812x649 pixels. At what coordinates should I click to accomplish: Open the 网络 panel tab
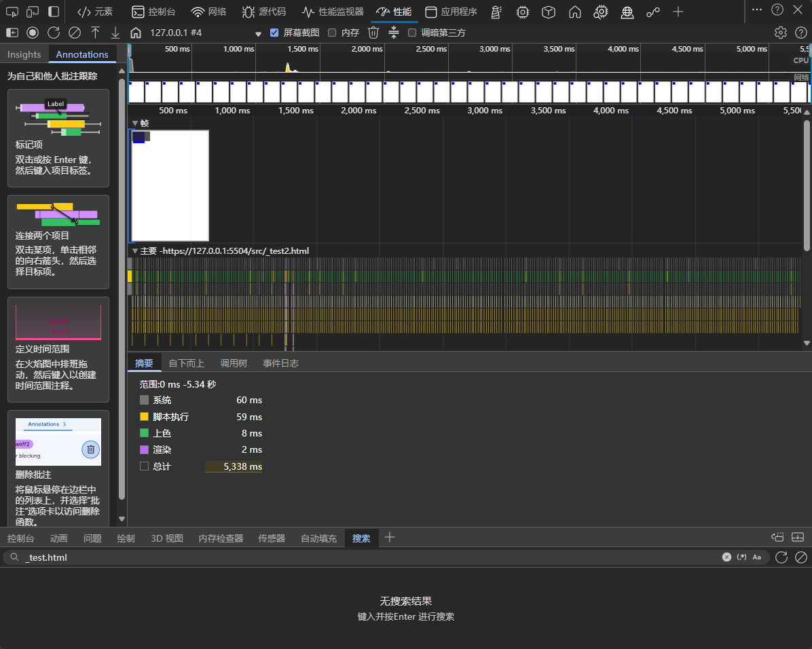208,12
